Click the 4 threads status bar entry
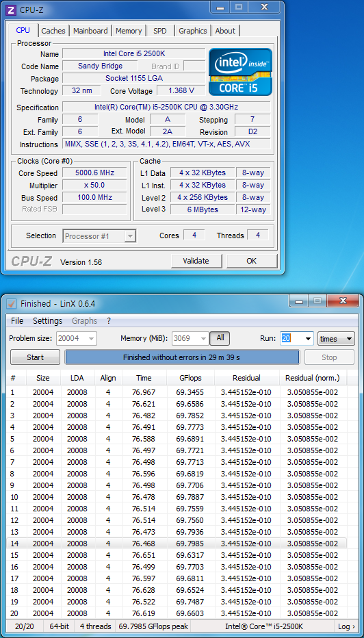This screenshot has height=638, width=364. click(95, 626)
